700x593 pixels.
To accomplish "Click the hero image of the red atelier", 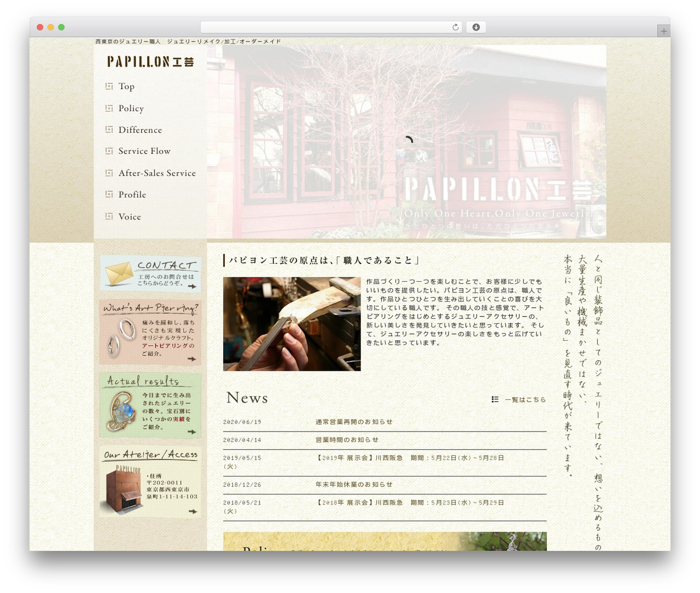I will [406, 142].
